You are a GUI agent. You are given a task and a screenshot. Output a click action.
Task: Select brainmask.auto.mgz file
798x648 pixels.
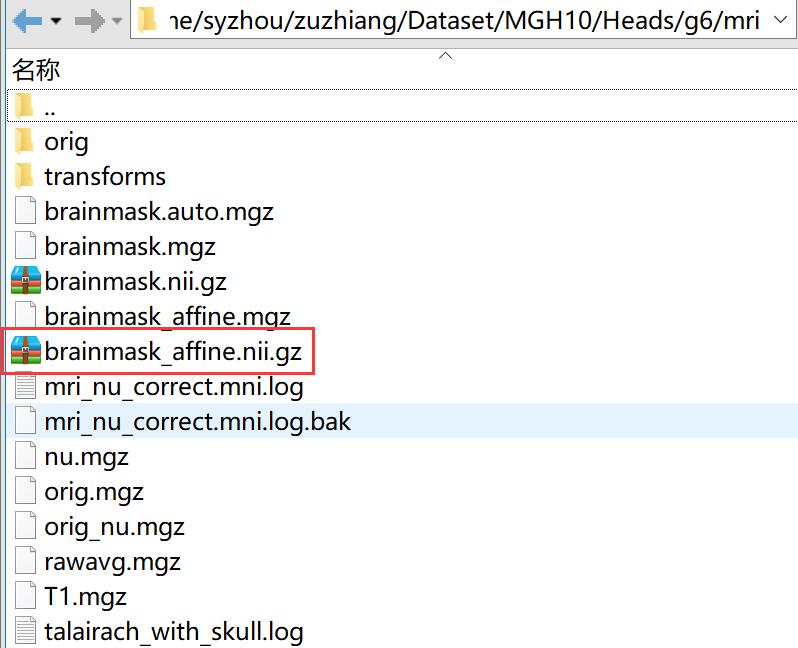159,212
